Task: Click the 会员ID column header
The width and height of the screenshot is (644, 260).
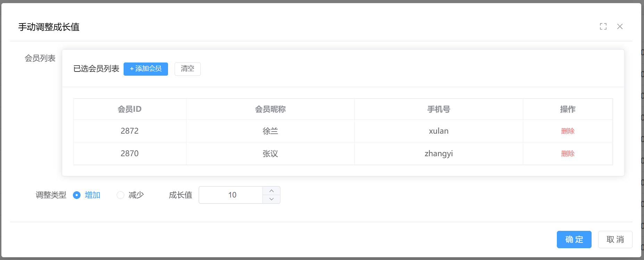Action: pos(129,109)
